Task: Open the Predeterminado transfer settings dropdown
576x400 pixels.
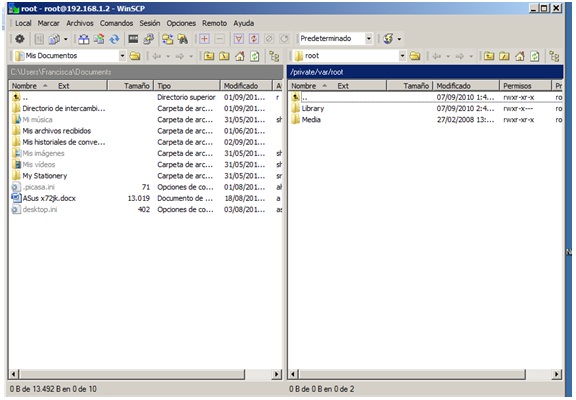Action: pyautogui.click(x=368, y=39)
